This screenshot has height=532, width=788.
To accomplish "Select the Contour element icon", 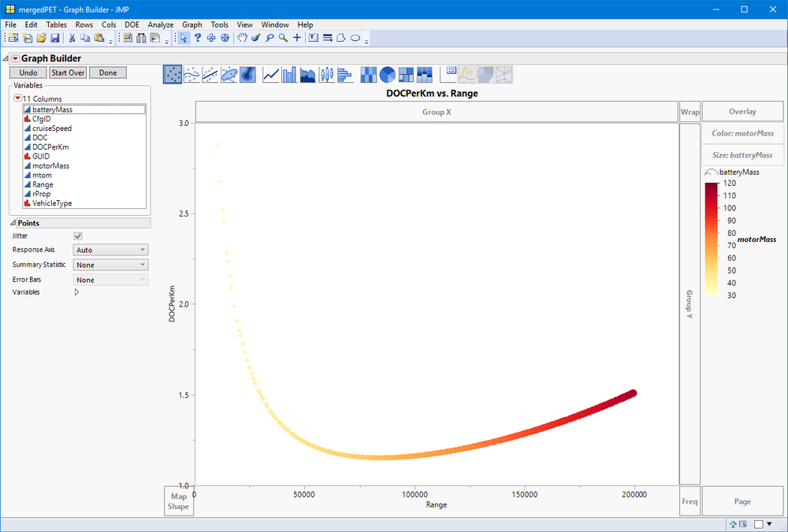I will coord(247,75).
